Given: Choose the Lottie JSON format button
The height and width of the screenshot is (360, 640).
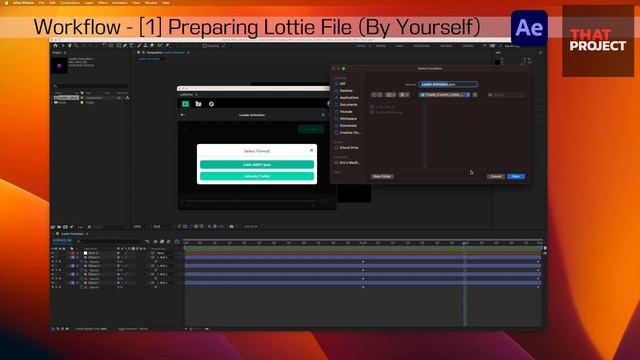Looking at the screenshot, I should coord(257,164).
